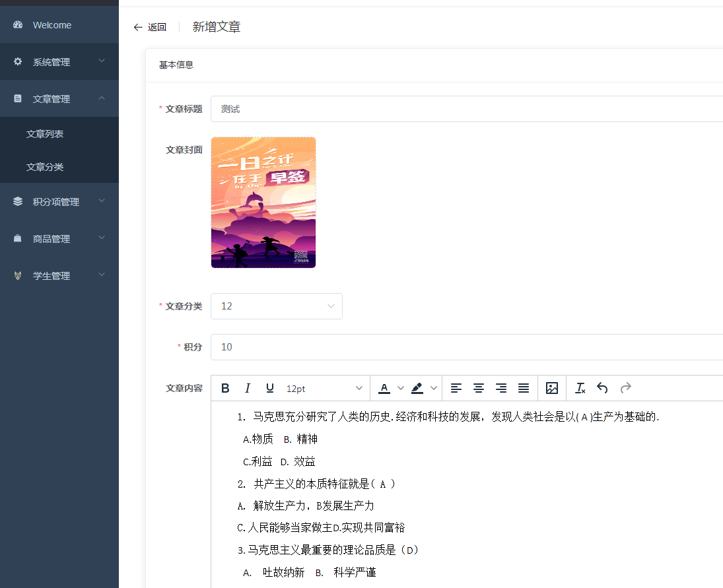The image size is (723, 588).
Task: Click the 新增文章 page title
Action: coord(217,26)
